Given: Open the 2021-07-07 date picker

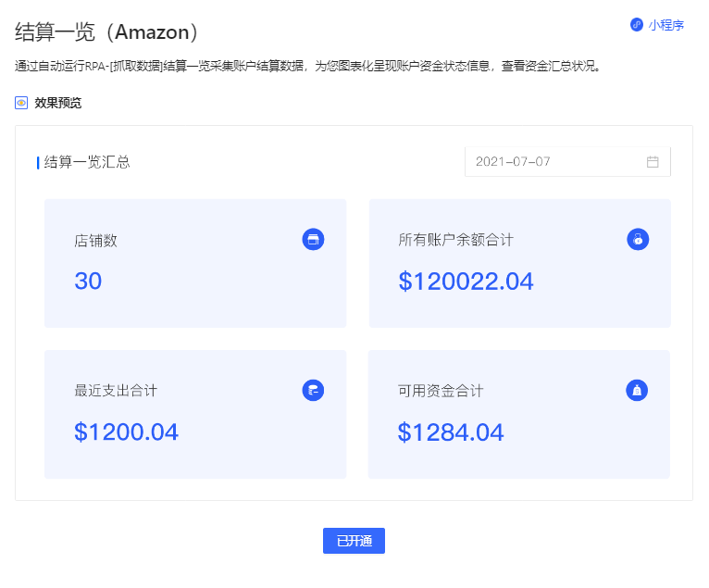Looking at the screenshot, I should (x=567, y=161).
